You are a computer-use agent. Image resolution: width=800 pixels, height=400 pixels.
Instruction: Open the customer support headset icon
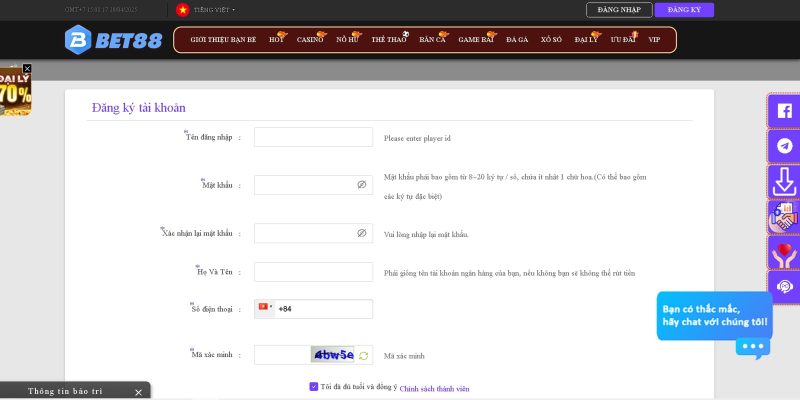click(x=784, y=287)
